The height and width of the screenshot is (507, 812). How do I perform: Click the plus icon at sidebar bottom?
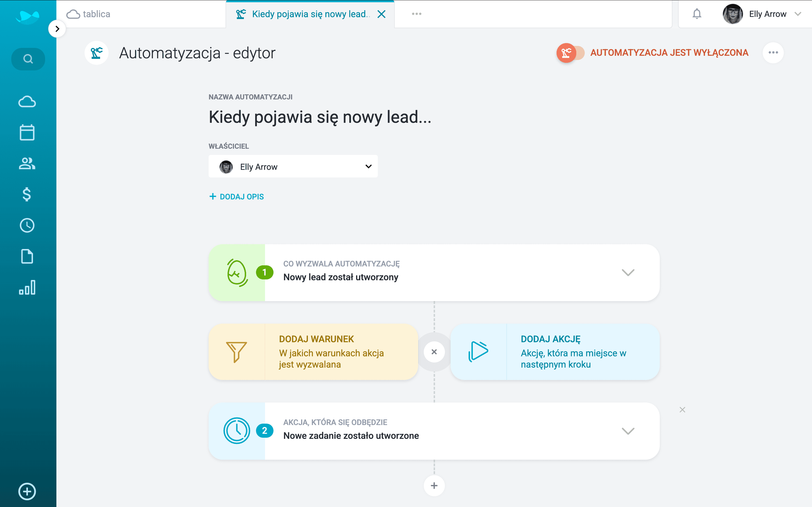coord(27,492)
